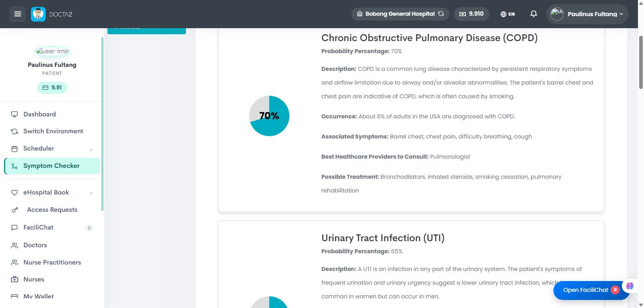Click the Paulinus Fultang sidebar name
The width and height of the screenshot is (644, 308).
coord(52,65)
